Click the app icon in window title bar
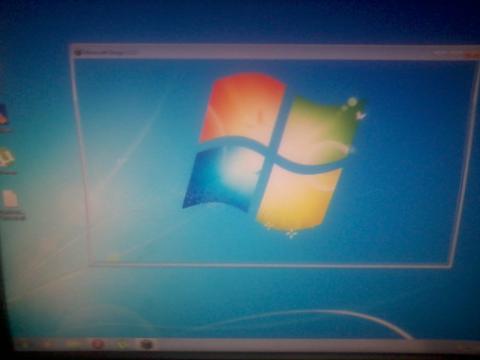The image size is (480, 360). (79, 52)
